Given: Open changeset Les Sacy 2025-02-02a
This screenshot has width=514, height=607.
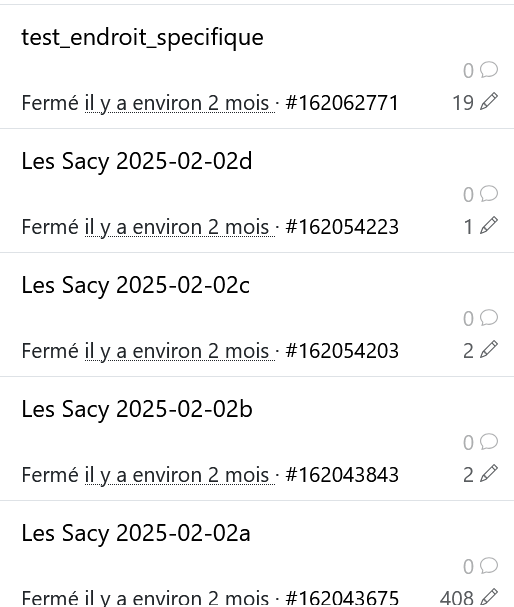Looking at the screenshot, I should [136, 533].
